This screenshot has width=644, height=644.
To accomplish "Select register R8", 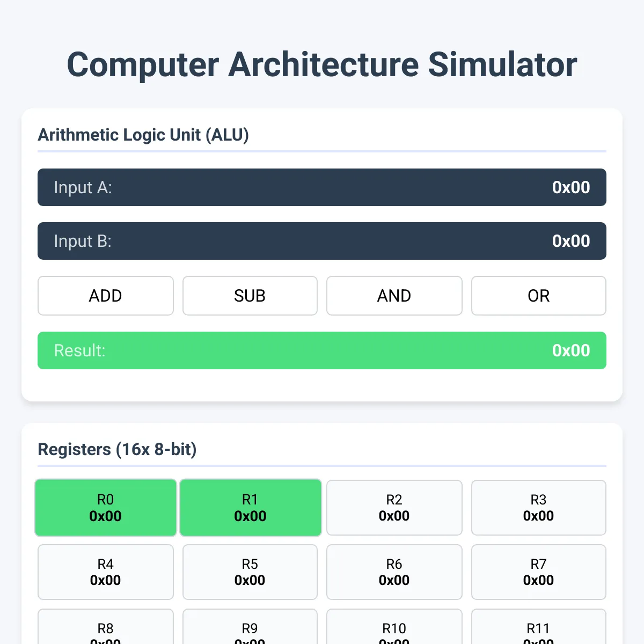I will (x=106, y=627).
